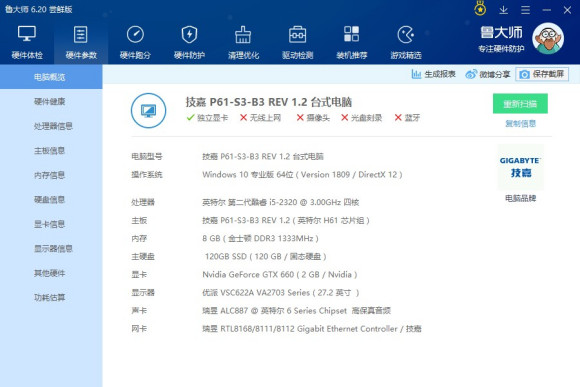This screenshot has height=387, width=580.
Task: Click the computer monitor circle icon
Action: [x=148, y=110]
